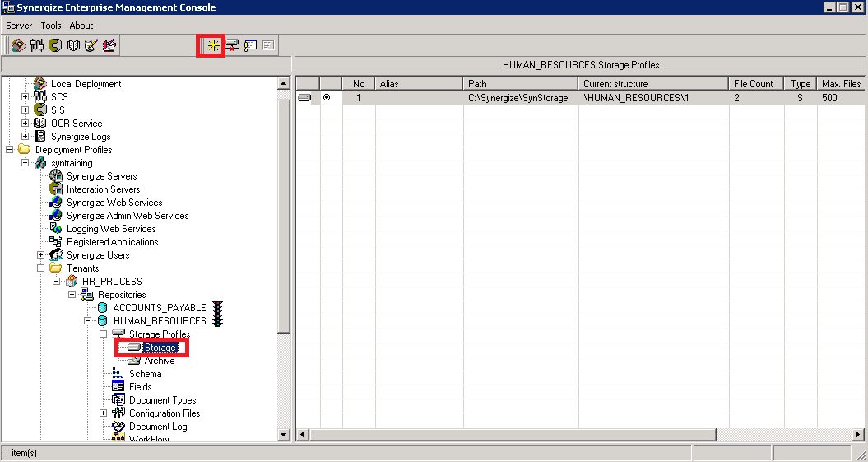
Task: Click the Type column header
Action: tap(801, 84)
